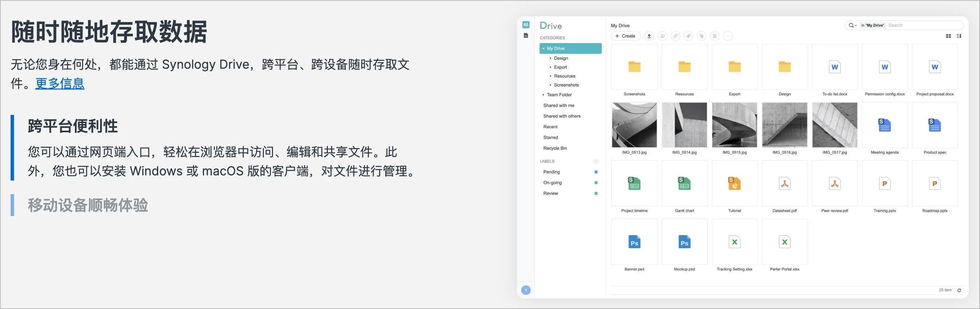
Task: Open Shared with me category
Action: click(558, 105)
